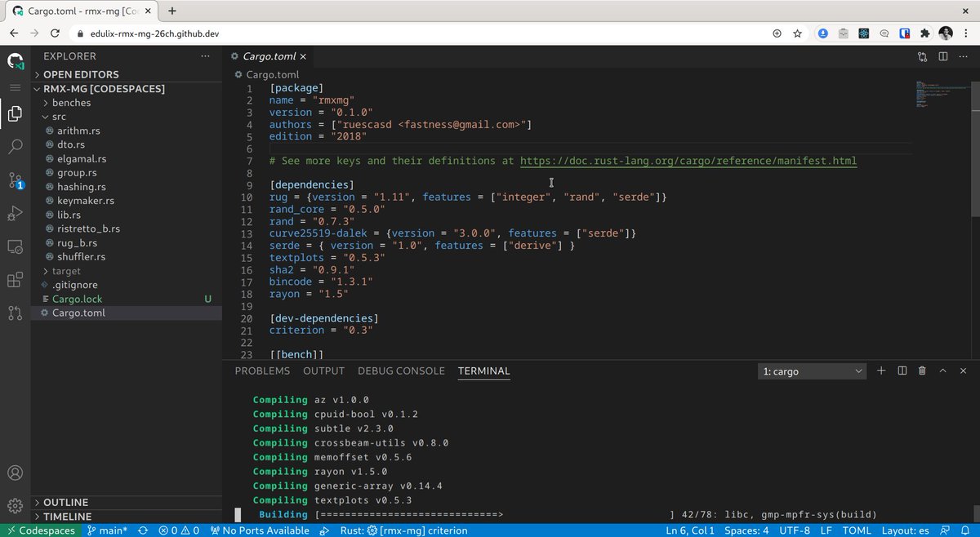Kill the terminal with trash icon
Screen dimensions: 980x537
(x=922, y=371)
